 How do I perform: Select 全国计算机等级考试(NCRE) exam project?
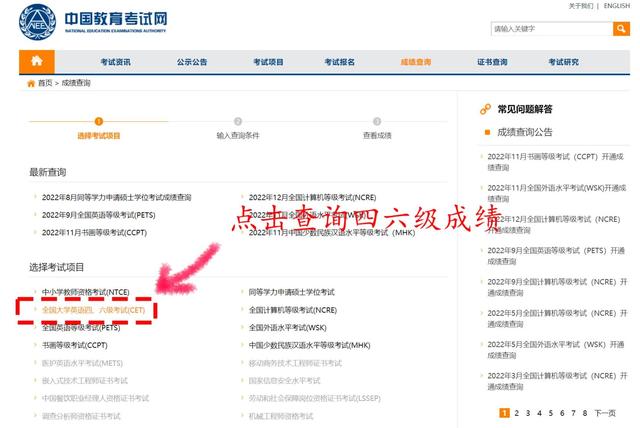coord(293,310)
